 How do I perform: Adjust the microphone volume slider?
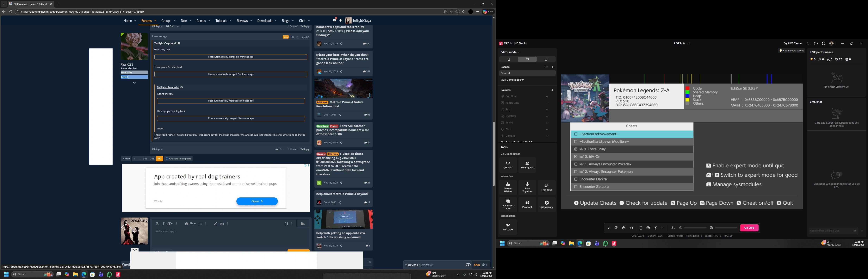click(727, 228)
